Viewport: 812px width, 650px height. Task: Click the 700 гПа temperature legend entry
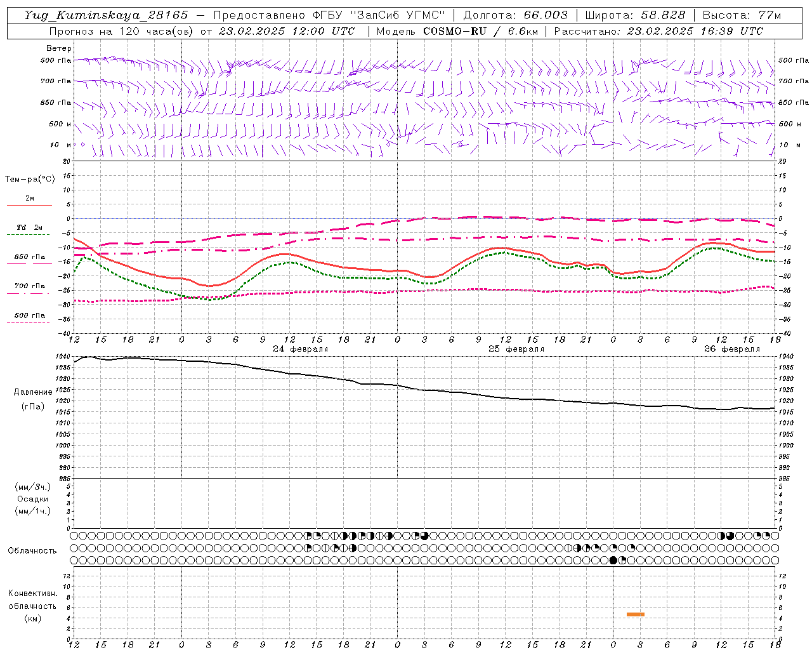click(x=29, y=286)
